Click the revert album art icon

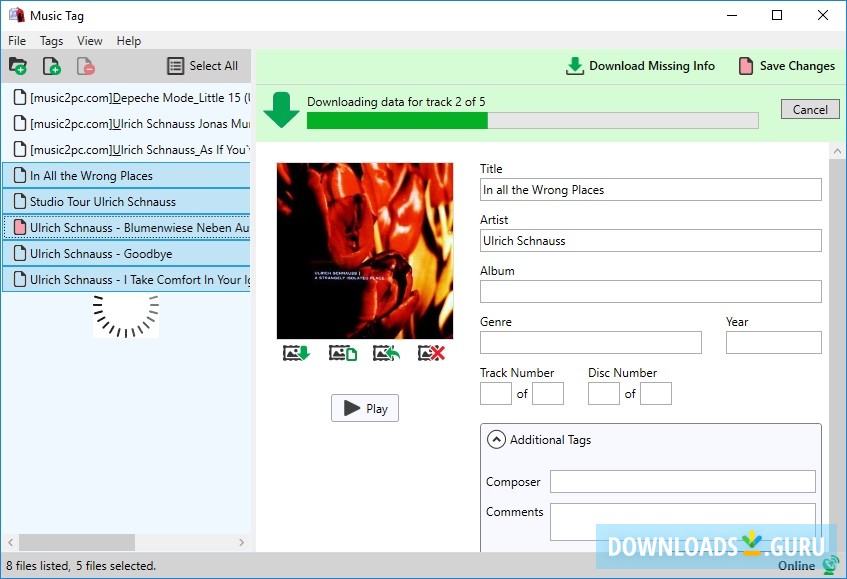(386, 353)
